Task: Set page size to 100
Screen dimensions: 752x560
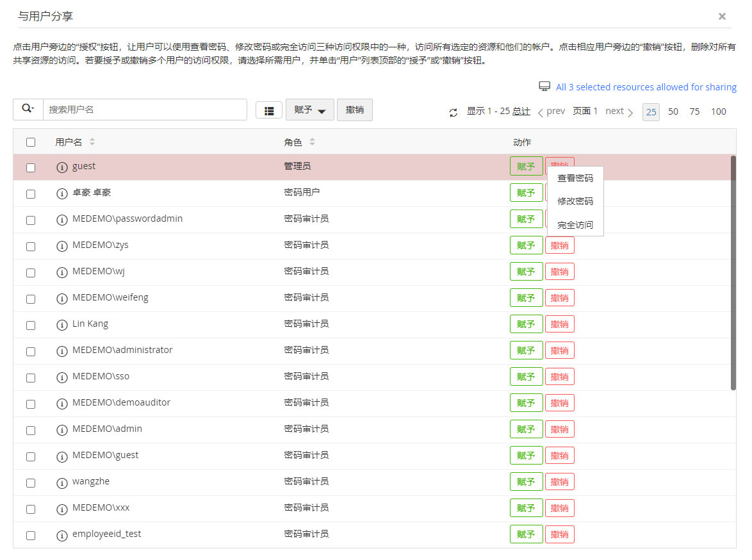Action: pos(718,111)
